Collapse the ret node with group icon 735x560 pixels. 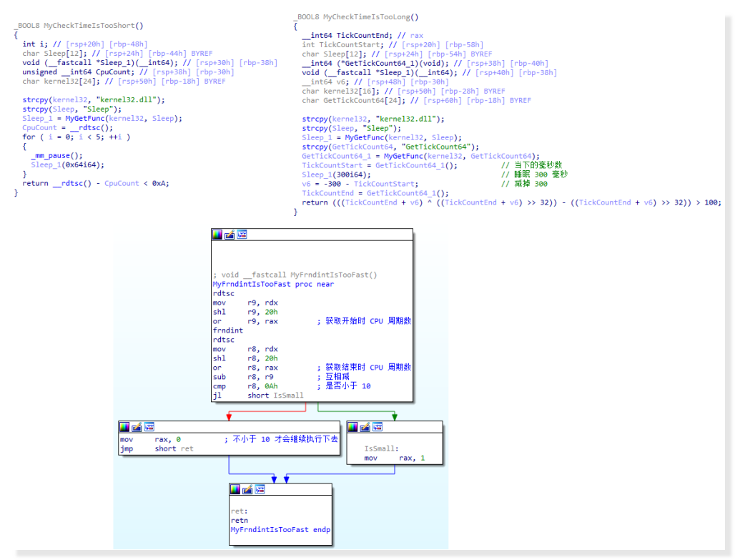[x=260, y=489]
